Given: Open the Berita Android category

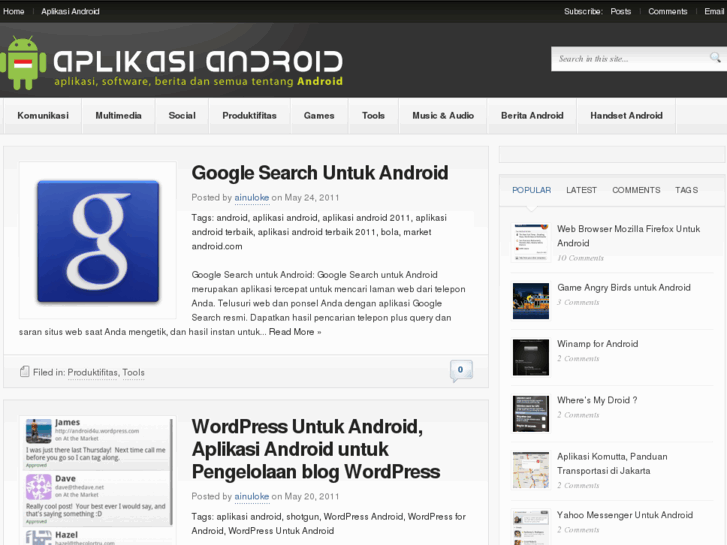Looking at the screenshot, I should (x=532, y=115).
